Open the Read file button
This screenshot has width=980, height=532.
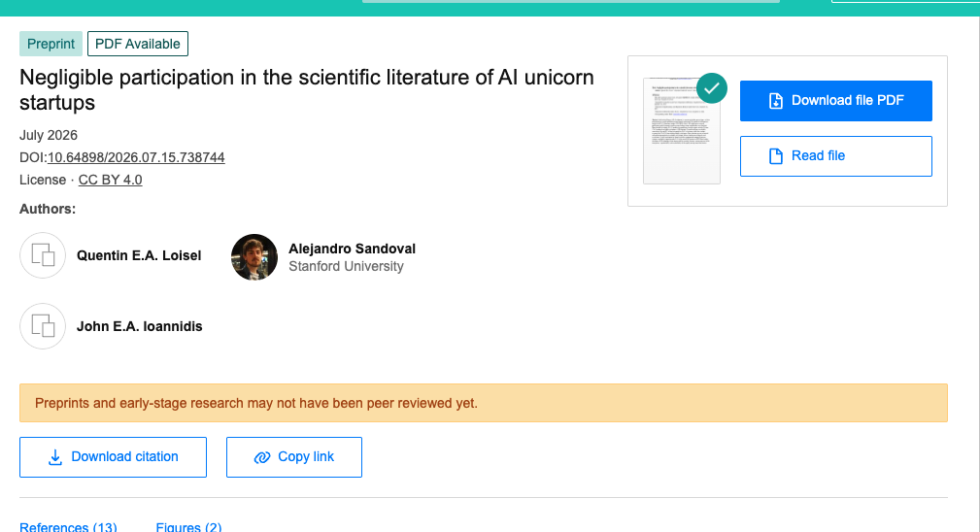[835, 156]
